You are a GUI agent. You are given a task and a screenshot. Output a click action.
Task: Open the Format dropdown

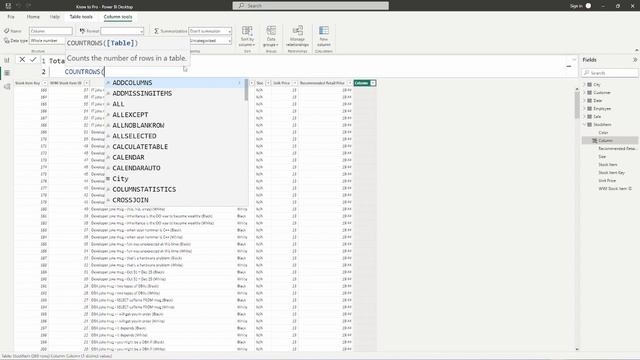122,31
